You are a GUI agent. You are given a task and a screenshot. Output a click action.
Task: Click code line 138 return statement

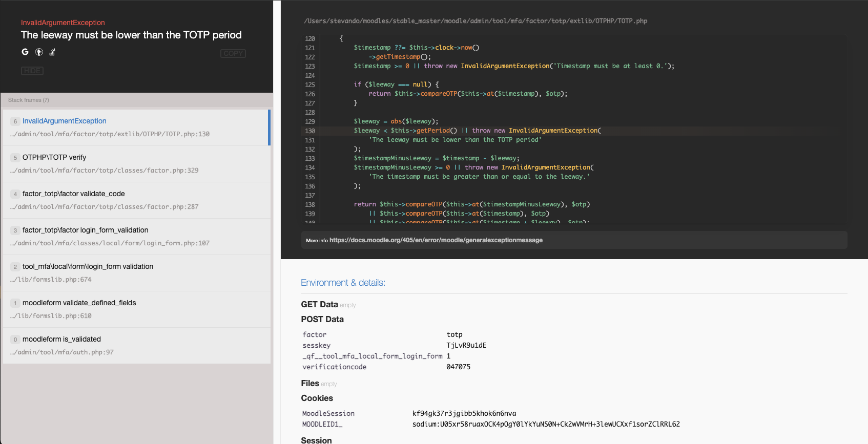click(472, 204)
